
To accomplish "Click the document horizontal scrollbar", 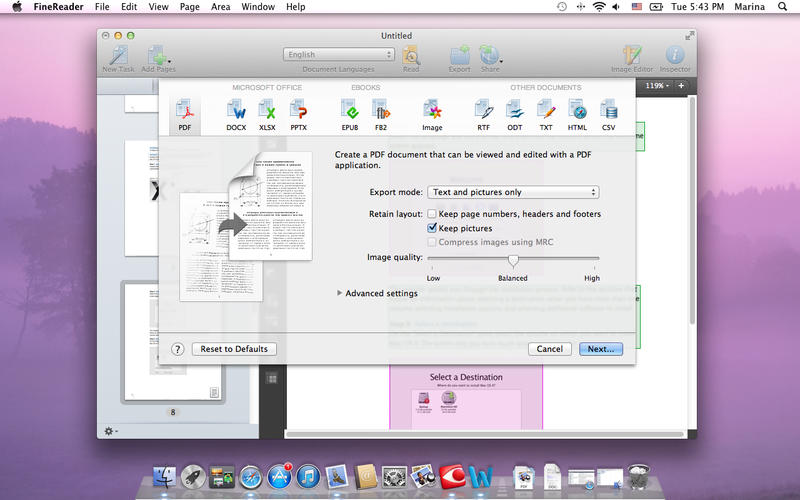I will click(x=484, y=435).
